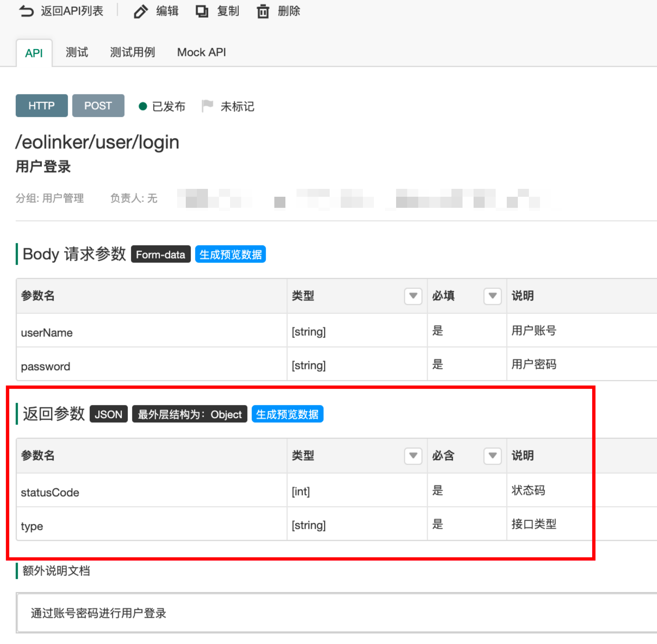
Task: Click the 用户密码 description cell
Action: 582,365
